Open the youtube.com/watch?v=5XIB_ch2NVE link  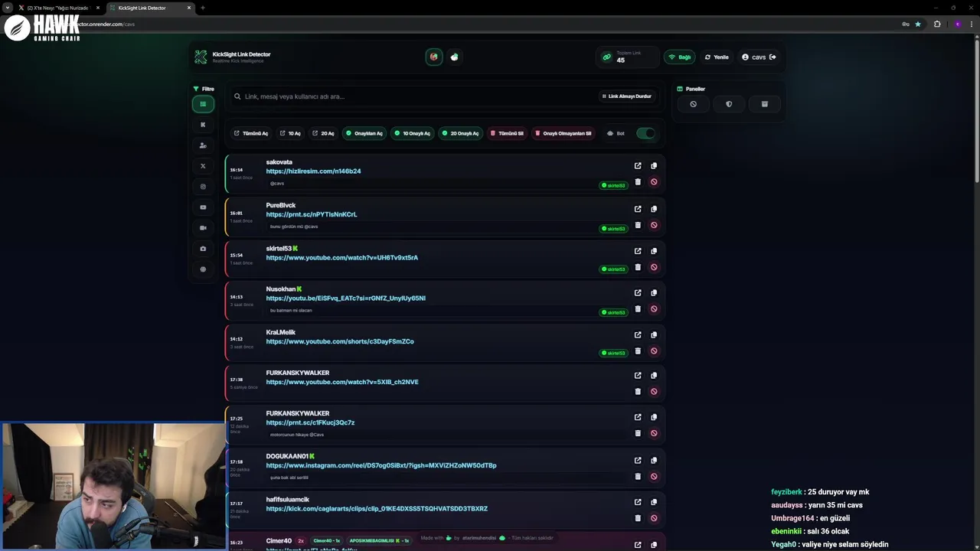click(342, 382)
